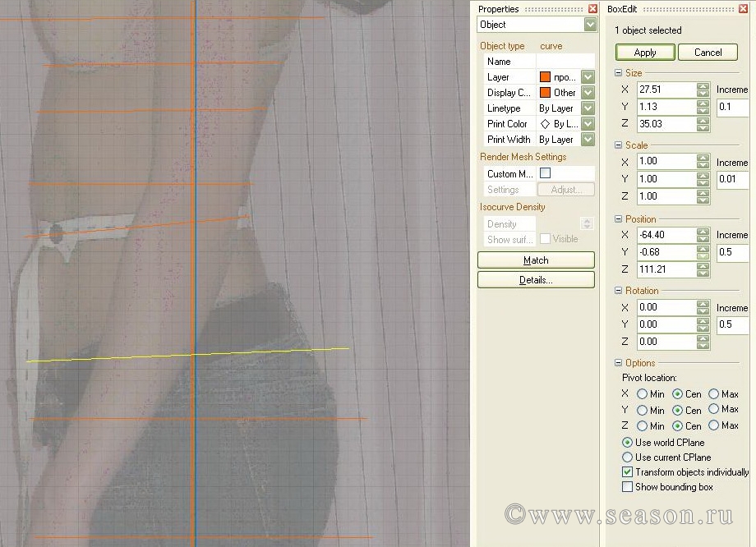The height and width of the screenshot is (547, 756).
Task: Decrease Position Z value with down arrow
Action: click(x=703, y=273)
